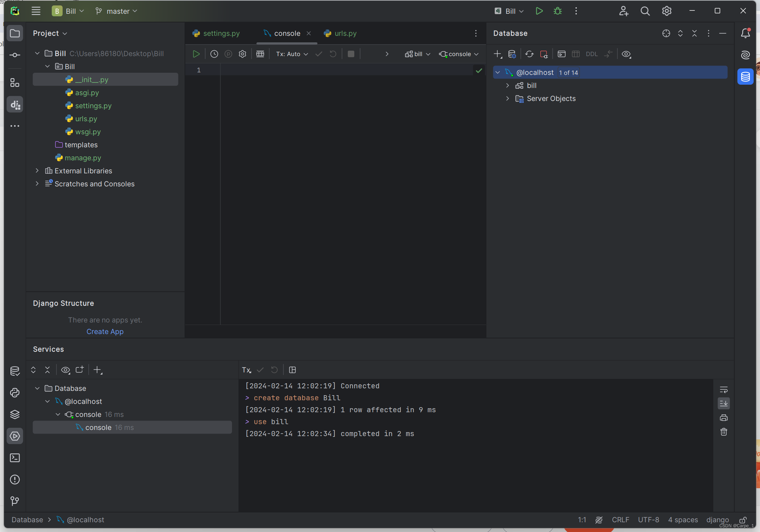Click the Create App link
The width and height of the screenshot is (760, 532).
(x=105, y=332)
